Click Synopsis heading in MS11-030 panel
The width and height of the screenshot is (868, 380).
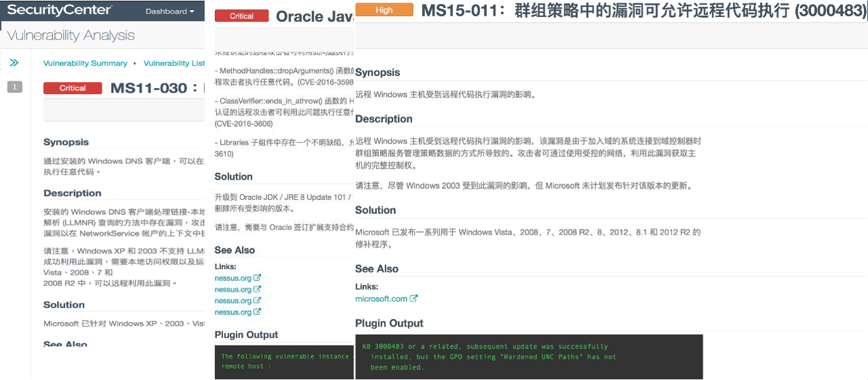66,142
